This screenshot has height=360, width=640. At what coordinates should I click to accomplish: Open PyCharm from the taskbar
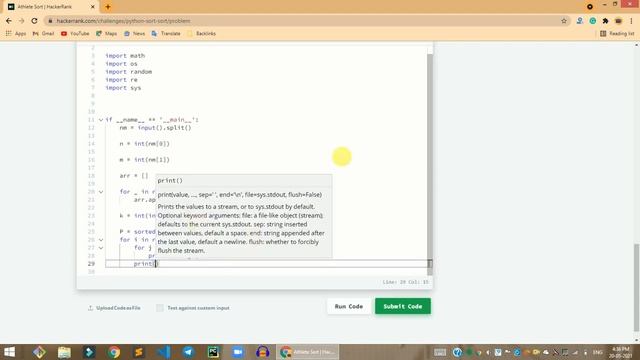(213, 352)
